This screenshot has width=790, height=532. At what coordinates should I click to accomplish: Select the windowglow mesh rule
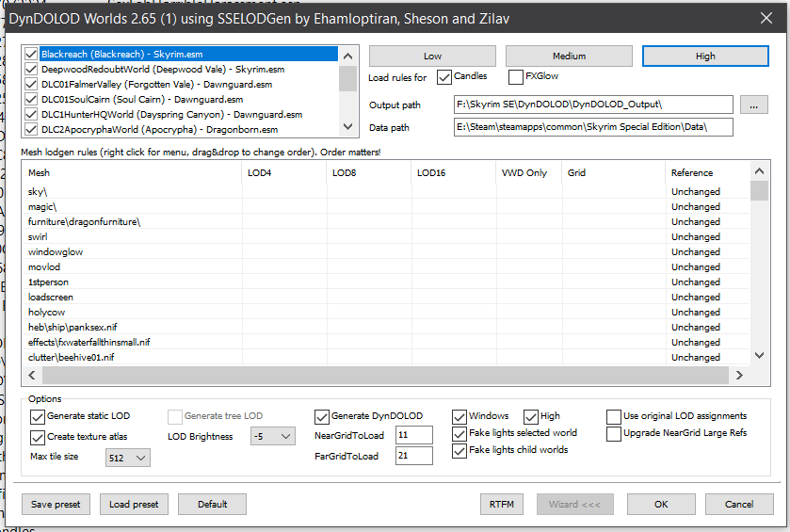pyautogui.click(x=385, y=252)
